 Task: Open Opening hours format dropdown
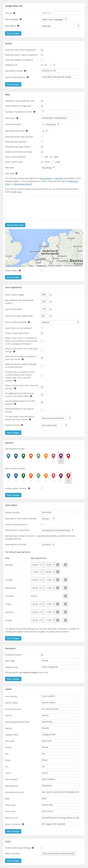click(x=48, y=545)
